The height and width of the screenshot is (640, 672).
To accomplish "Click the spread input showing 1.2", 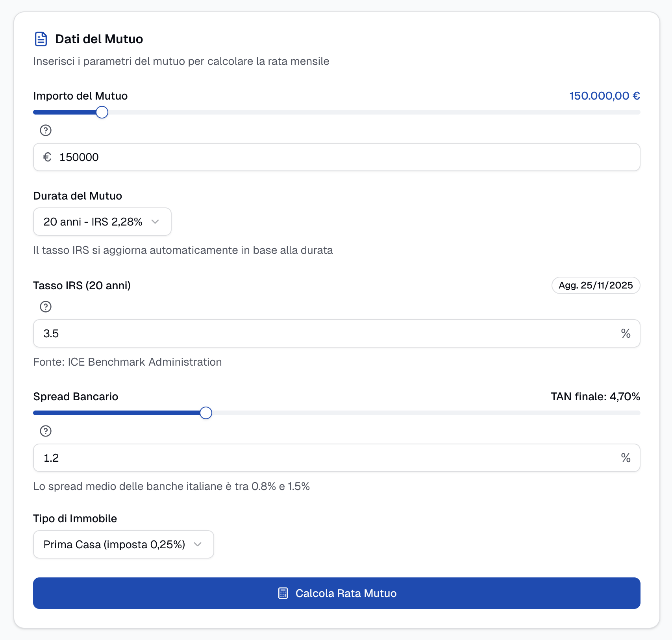I will pos(329,458).
